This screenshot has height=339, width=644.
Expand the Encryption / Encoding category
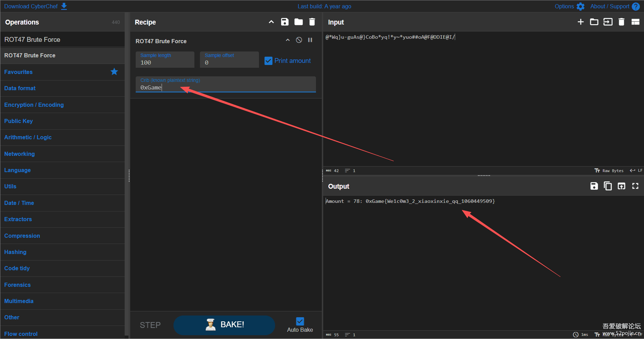pyautogui.click(x=34, y=105)
